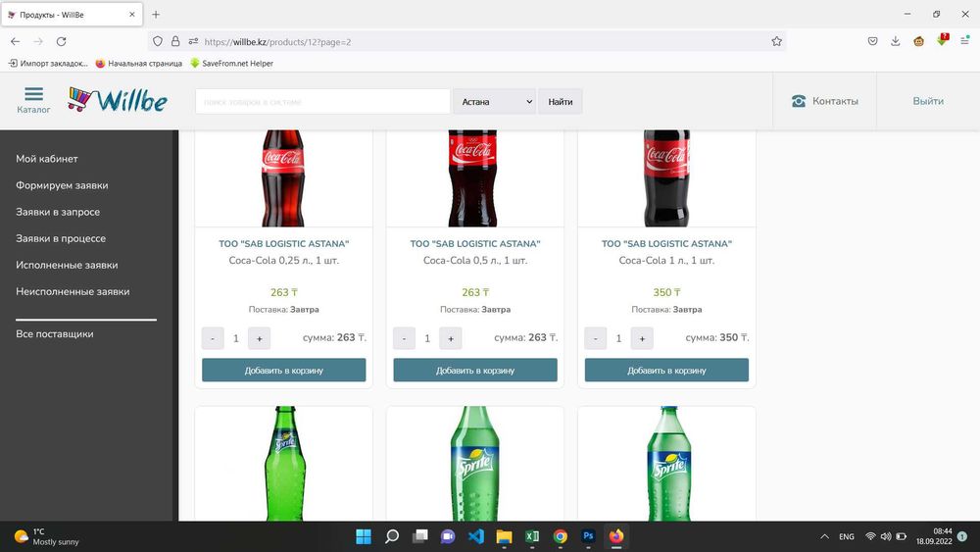This screenshot has height=552, width=980.
Task: Reload the page with refresh icon
Action: tap(61, 41)
